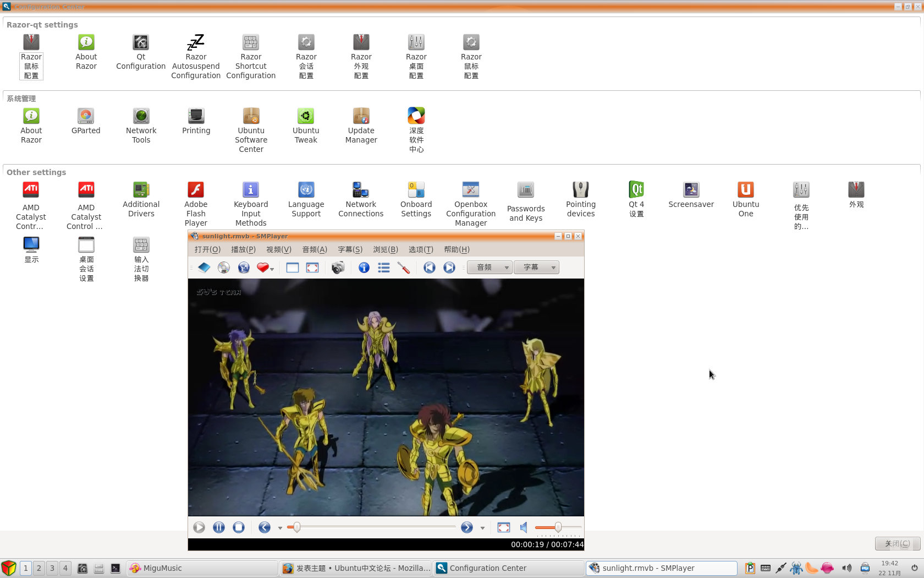Screen dimensions: 924x578
Task: Stop the video playback
Action: click(239, 527)
